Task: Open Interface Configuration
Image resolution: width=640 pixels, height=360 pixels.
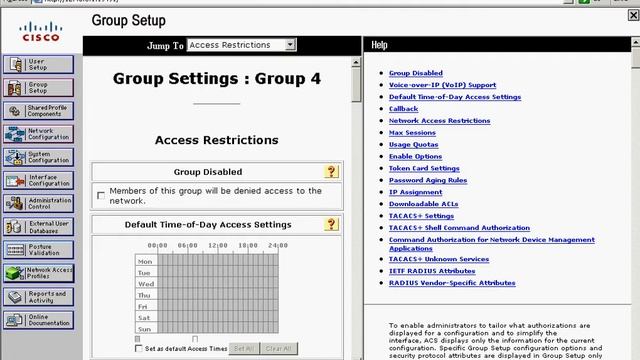Action: click(x=38, y=180)
